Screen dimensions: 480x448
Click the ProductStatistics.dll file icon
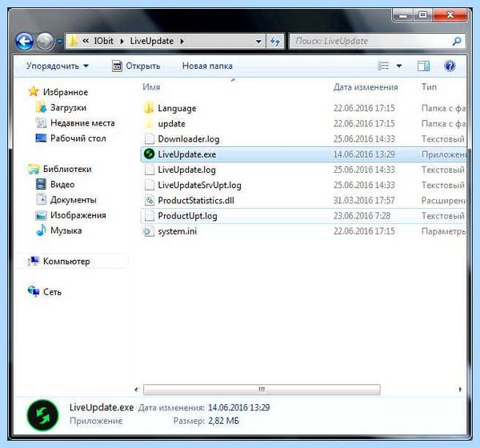coord(149,200)
